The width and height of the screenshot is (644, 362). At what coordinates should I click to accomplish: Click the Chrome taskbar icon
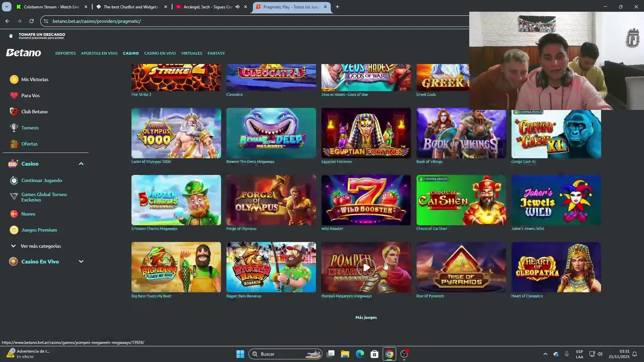coord(389,354)
